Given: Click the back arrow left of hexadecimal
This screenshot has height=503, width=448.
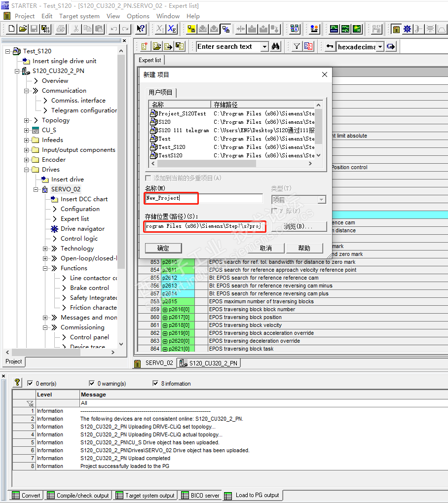Looking at the screenshot, I should [330, 46].
